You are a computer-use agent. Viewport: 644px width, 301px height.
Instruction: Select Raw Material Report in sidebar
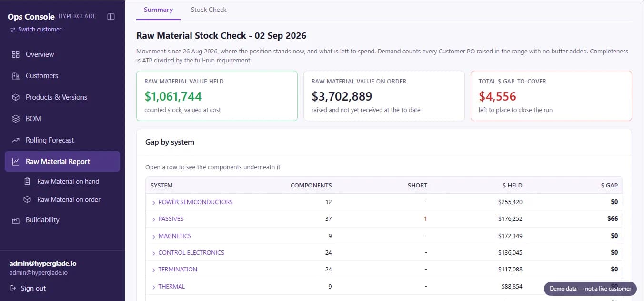(62, 162)
